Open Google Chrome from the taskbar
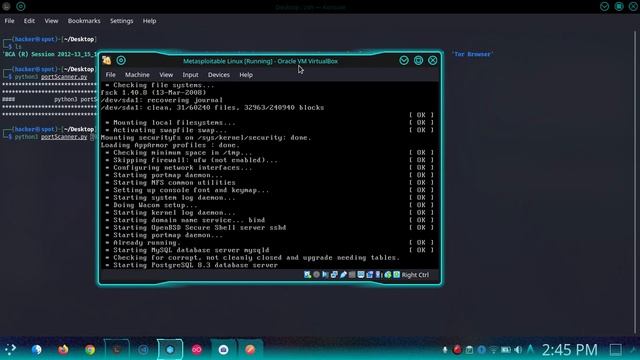The image size is (640, 360). pos(90,349)
